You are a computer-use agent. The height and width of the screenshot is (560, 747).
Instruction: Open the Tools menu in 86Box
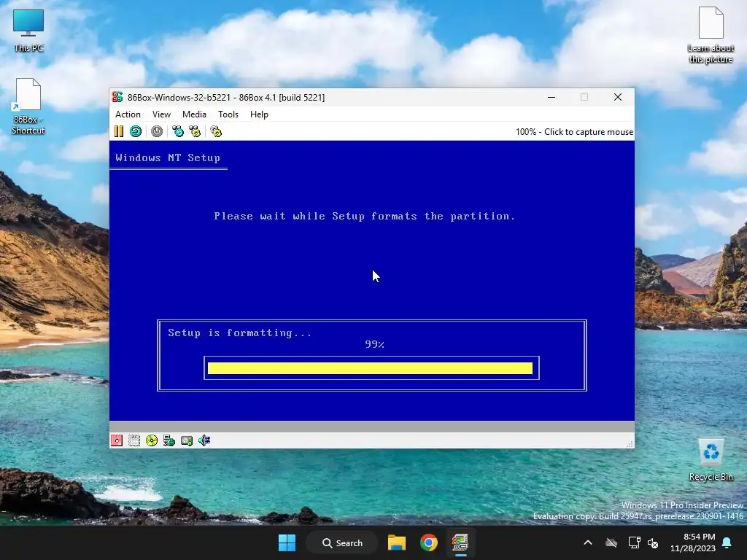(228, 114)
